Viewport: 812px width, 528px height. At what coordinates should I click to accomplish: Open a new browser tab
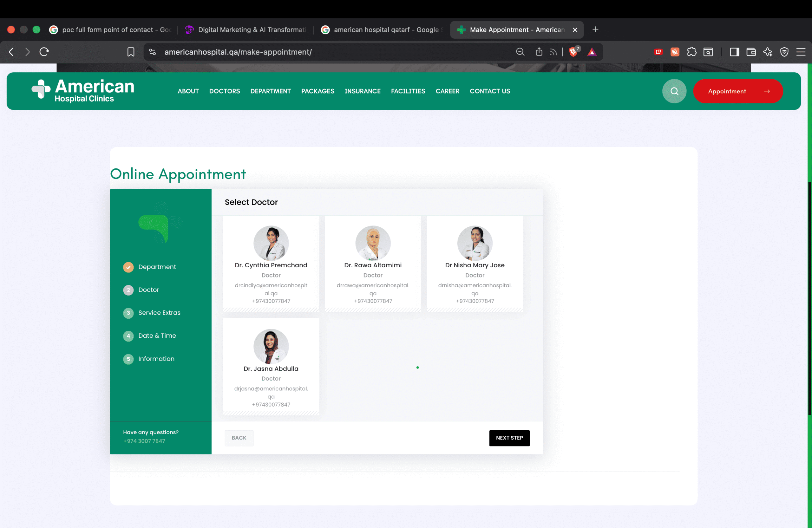pyautogui.click(x=595, y=29)
